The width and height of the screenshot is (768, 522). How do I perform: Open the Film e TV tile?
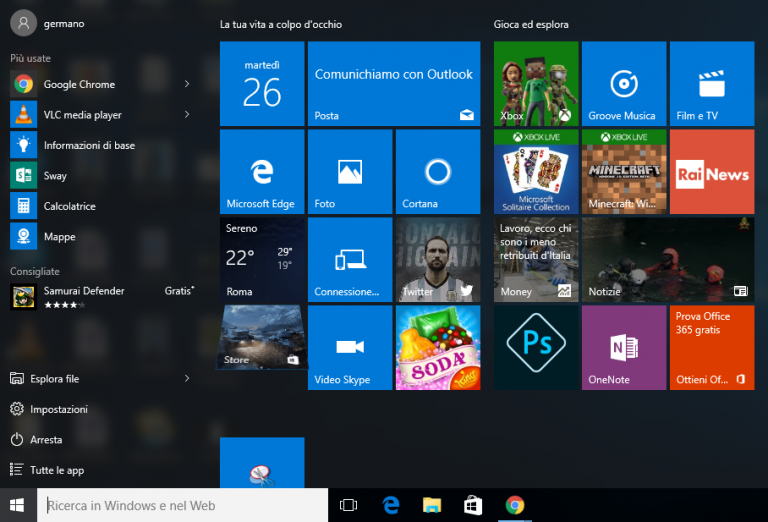(712, 84)
